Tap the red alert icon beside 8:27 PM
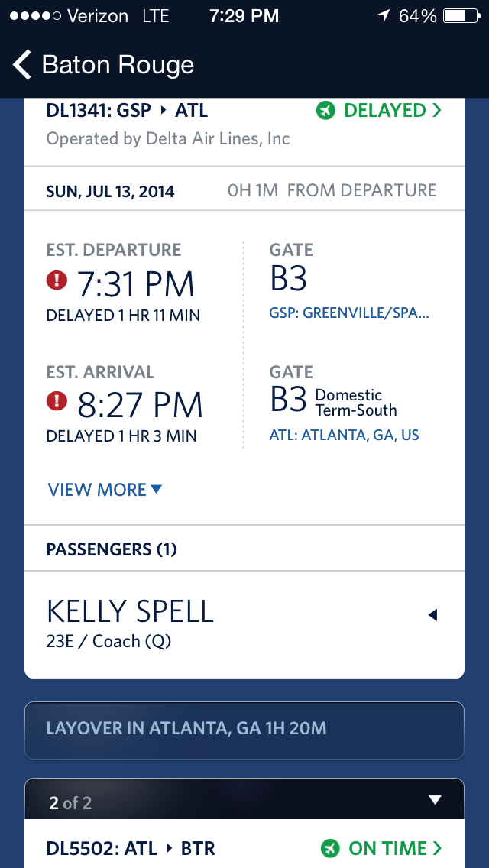 (57, 400)
